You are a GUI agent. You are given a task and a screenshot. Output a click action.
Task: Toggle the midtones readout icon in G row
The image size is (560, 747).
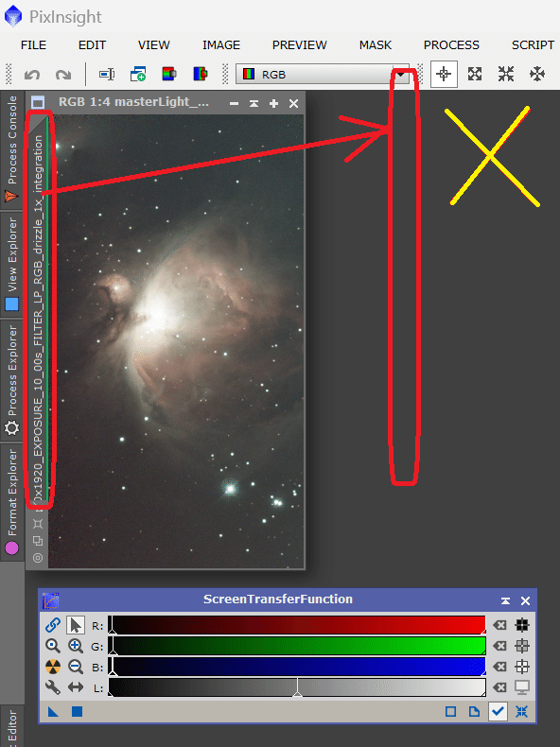(522, 646)
